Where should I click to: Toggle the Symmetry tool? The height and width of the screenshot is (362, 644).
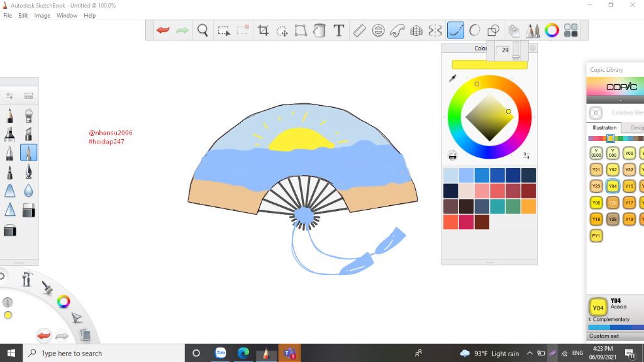coord(435,30)
